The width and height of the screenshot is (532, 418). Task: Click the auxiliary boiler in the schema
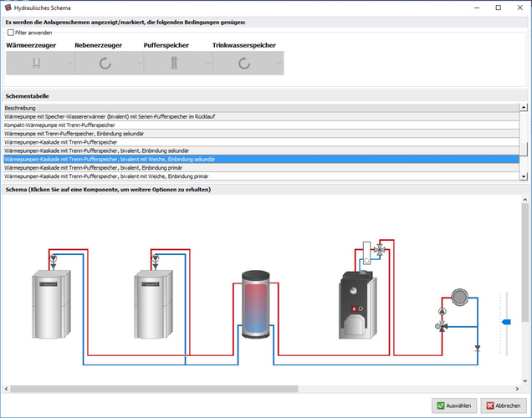coord(357,305)
